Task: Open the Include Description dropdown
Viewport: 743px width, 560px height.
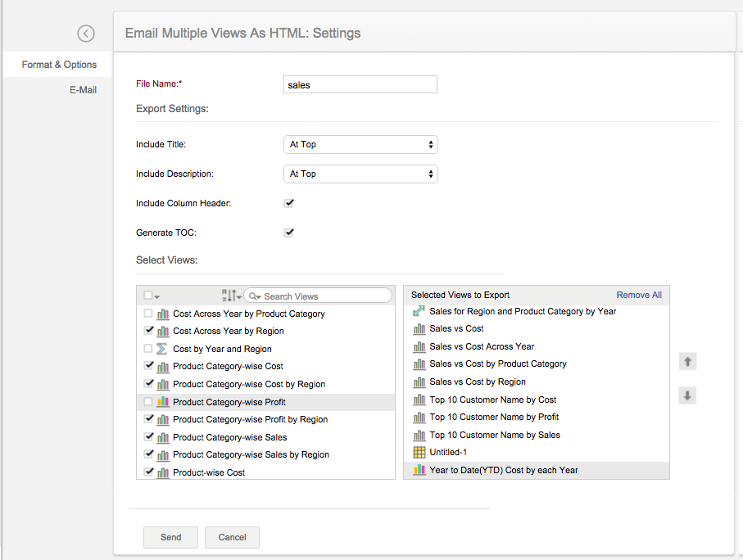Action: pyautogui.click(x=360, y=174)
